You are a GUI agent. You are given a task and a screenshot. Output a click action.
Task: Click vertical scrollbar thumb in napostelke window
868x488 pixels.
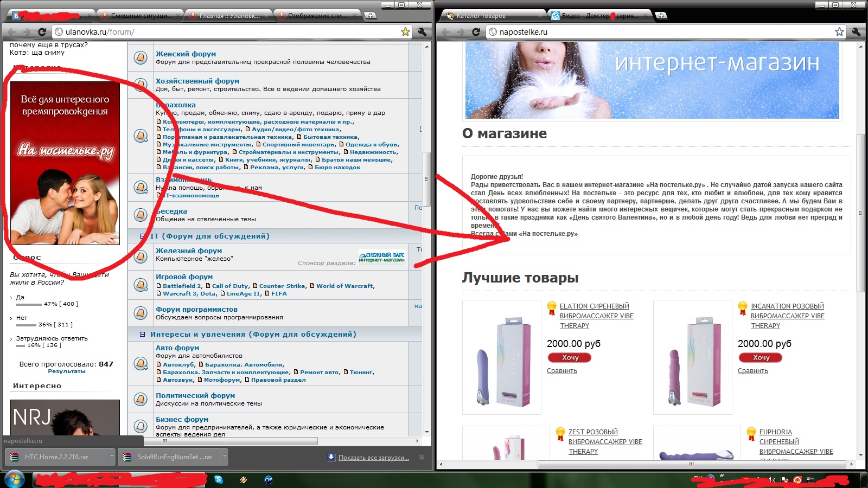860,213
